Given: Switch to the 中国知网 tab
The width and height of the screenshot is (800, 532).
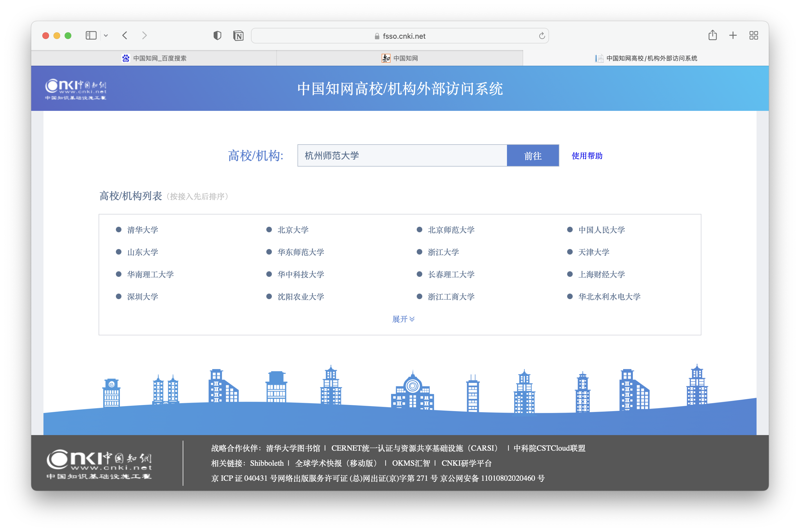Looking at the screenshot, I should [400, 58].
